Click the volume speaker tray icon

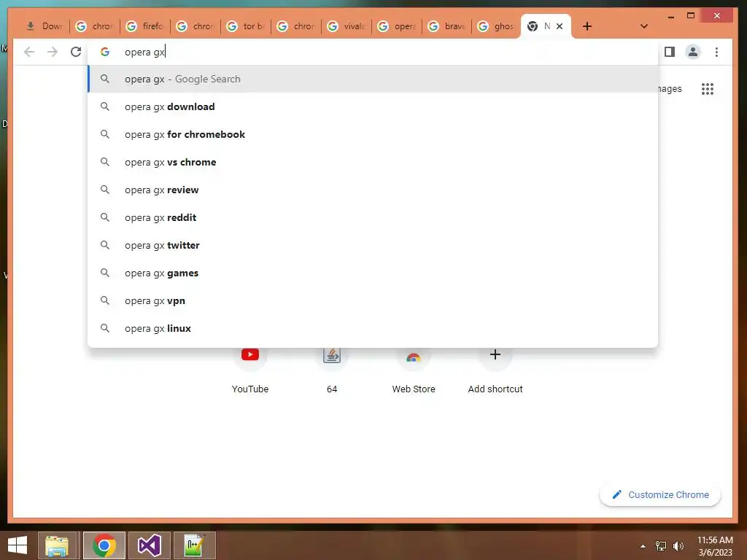coord(678,545)
